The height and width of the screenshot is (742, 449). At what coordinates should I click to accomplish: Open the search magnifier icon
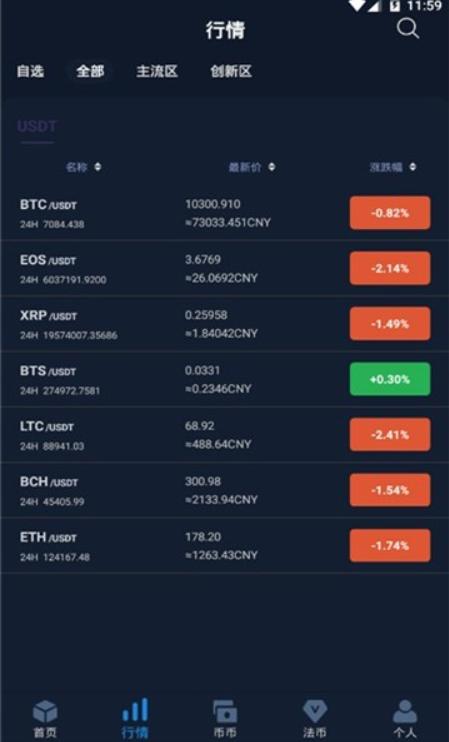click(x=407, y=28)
